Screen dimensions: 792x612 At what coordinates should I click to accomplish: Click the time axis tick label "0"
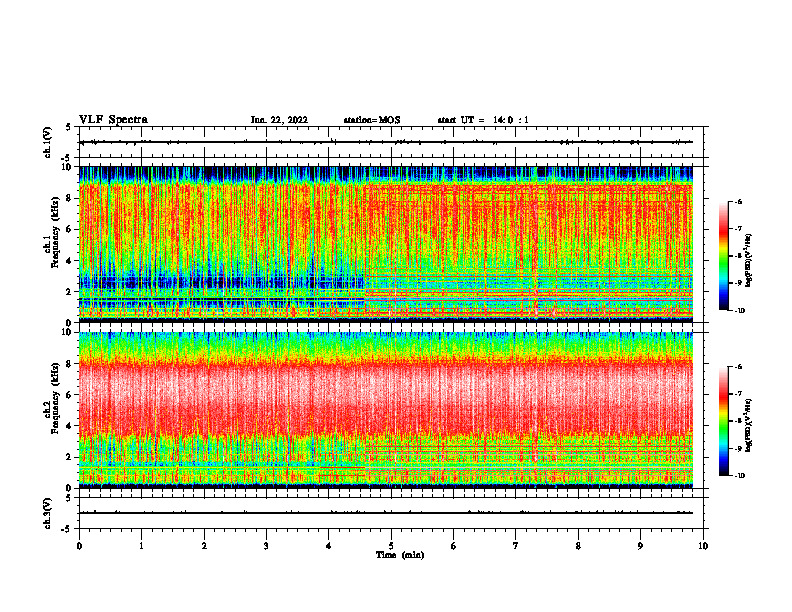(x=79, y=546)
